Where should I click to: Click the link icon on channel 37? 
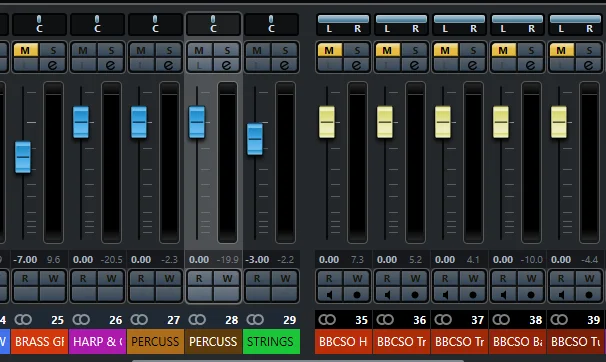coord(443,320)
